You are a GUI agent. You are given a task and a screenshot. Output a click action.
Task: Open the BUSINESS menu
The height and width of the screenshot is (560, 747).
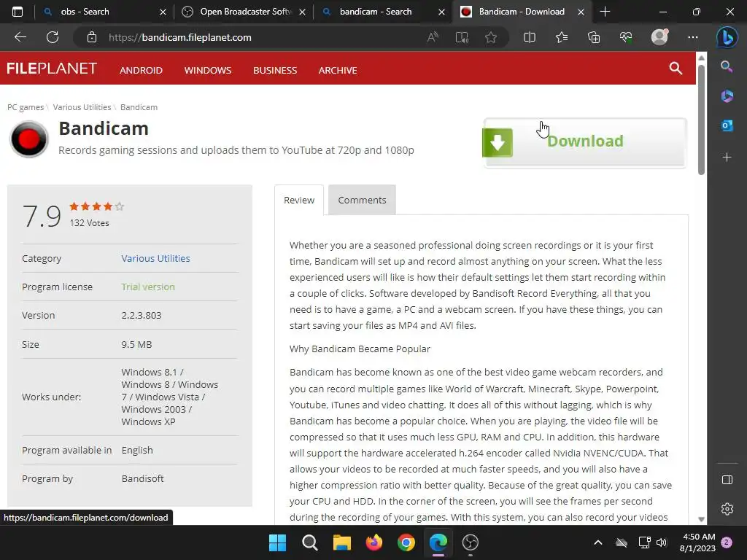point(275,70)
